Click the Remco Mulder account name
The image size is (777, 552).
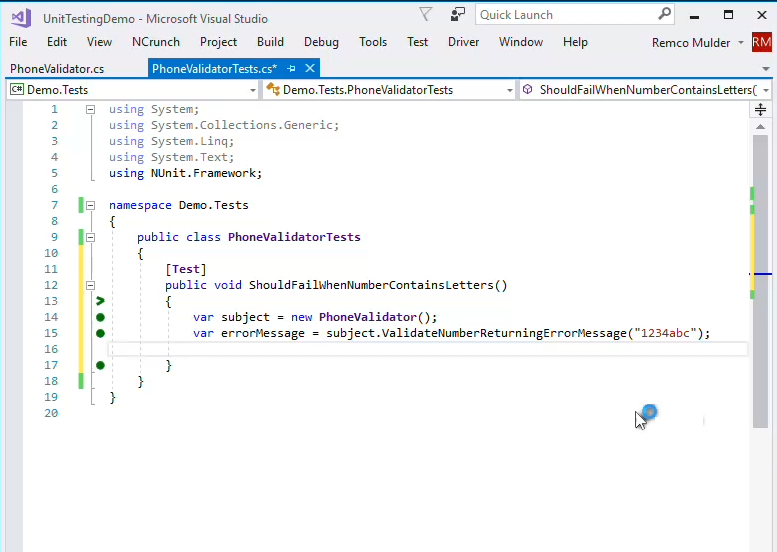coord(691,43)
